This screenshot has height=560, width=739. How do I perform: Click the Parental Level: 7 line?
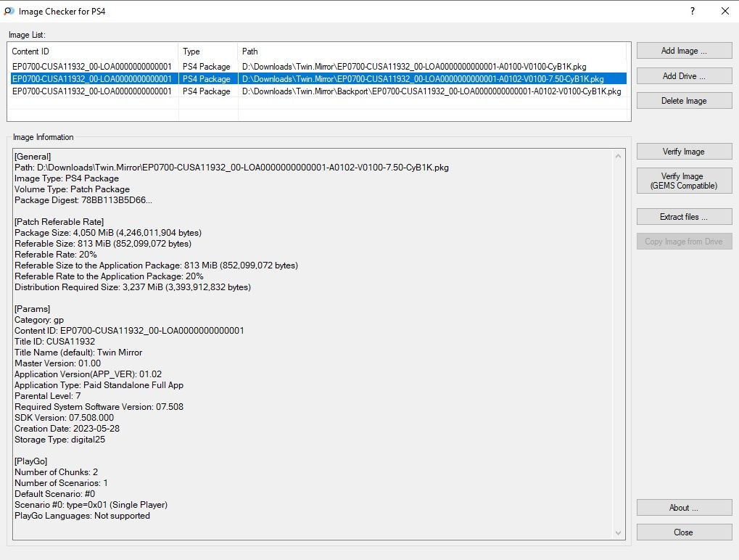[48, 395]
